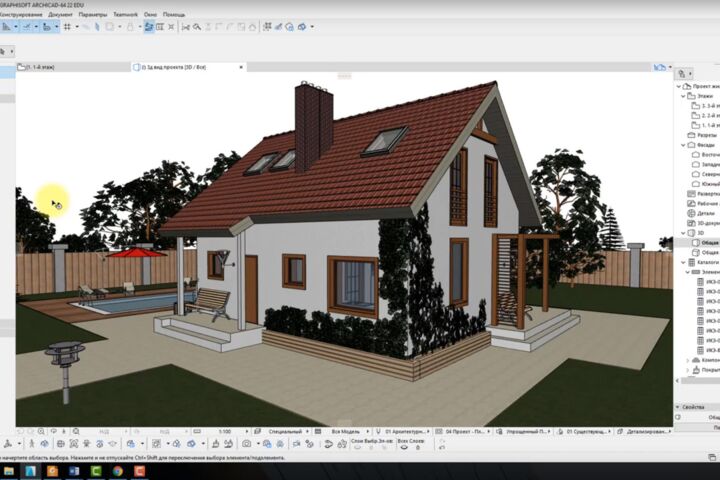This screenshot has height=480, width=720.
Task: Open the 2. 2-й этаж story in the Navigator
Action: [x=705, y=115]
